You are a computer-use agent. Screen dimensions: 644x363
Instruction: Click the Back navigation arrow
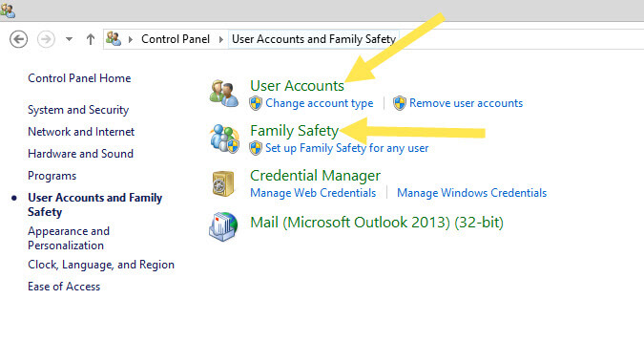pyautogui.click(x=18, y=39)
